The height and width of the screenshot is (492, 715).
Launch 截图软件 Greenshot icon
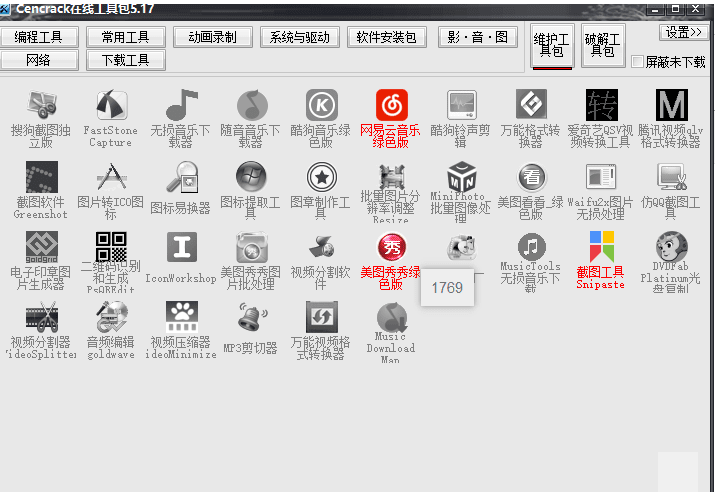(41, 176)
